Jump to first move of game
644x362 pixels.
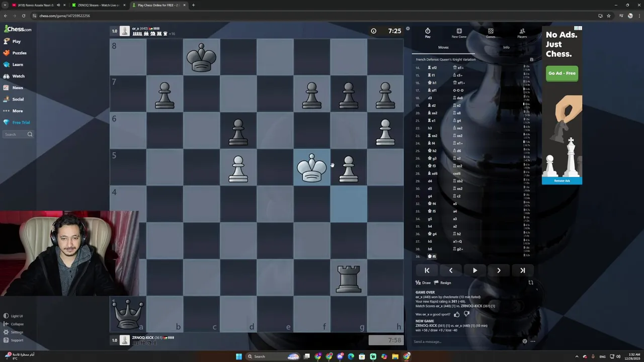[x=427, y=270]
